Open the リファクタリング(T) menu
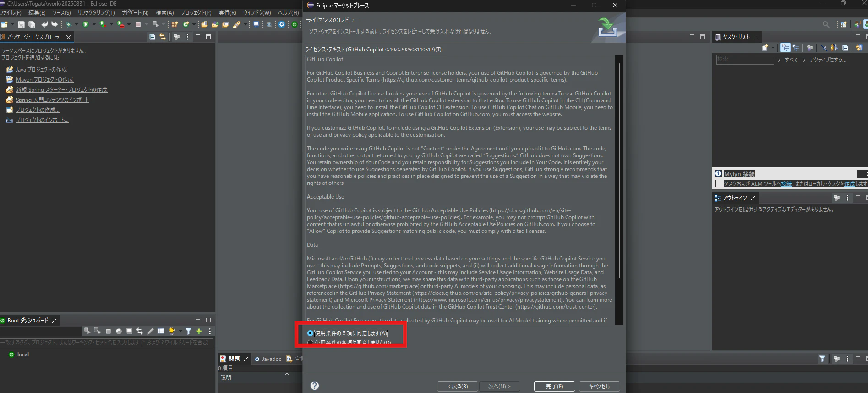 tap(96, 13)
